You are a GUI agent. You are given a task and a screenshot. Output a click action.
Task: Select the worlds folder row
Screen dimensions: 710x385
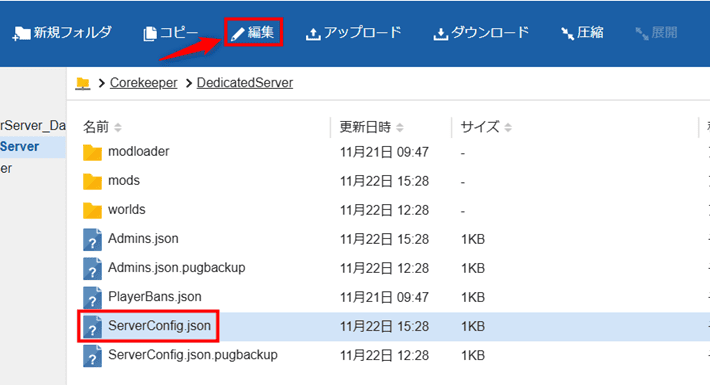click(x=389, y=210)
